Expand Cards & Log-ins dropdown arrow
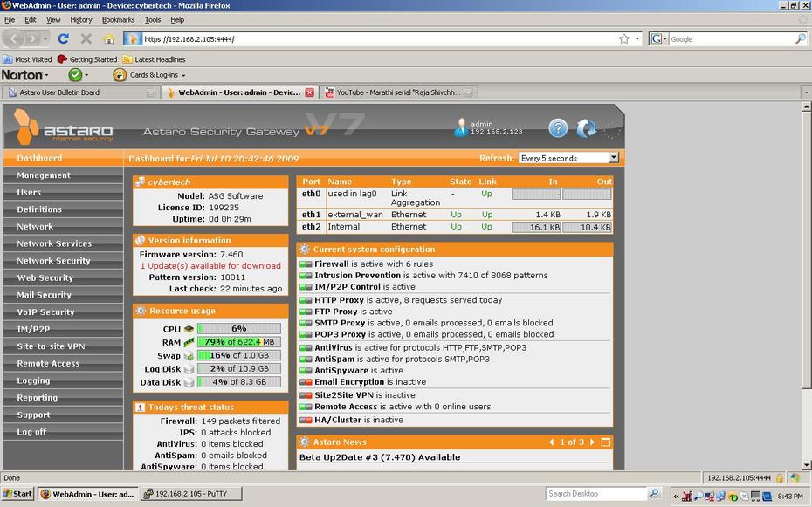 (183, 76)
